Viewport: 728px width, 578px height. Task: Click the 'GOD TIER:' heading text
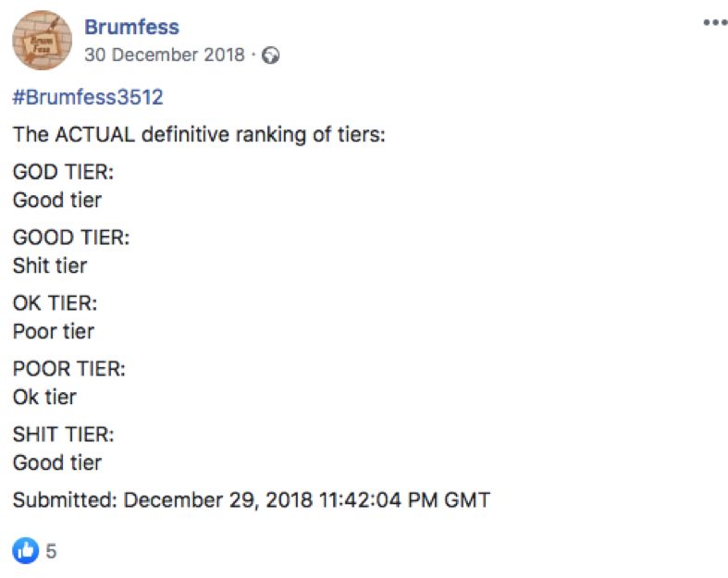63,172
